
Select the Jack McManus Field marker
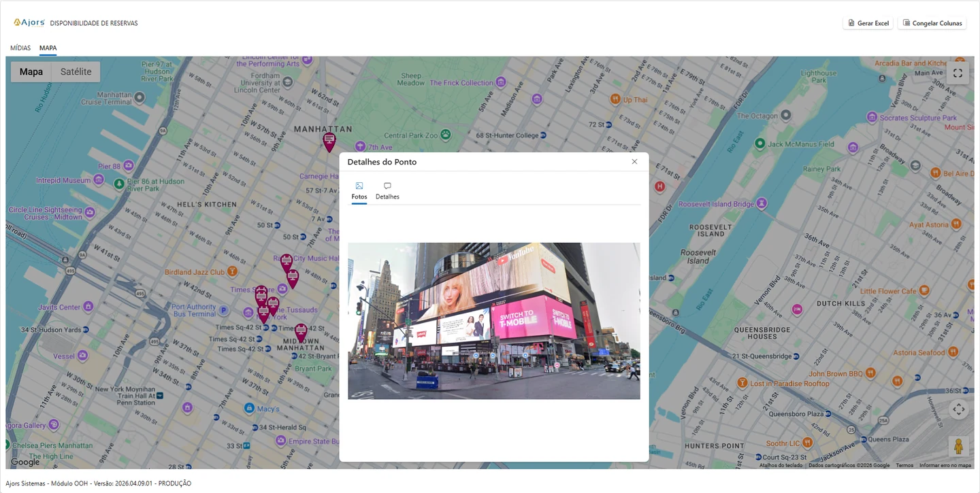760,143
